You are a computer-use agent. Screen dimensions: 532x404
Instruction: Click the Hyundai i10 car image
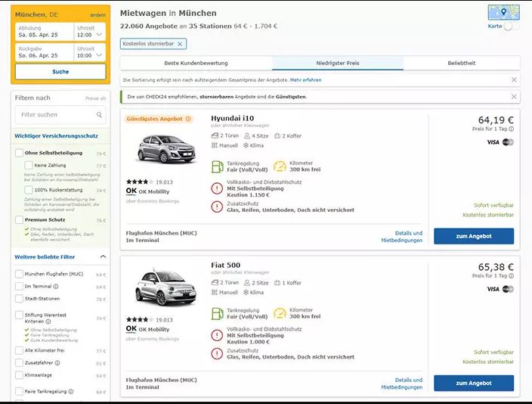pyautogui.click(x=166, y=148)
